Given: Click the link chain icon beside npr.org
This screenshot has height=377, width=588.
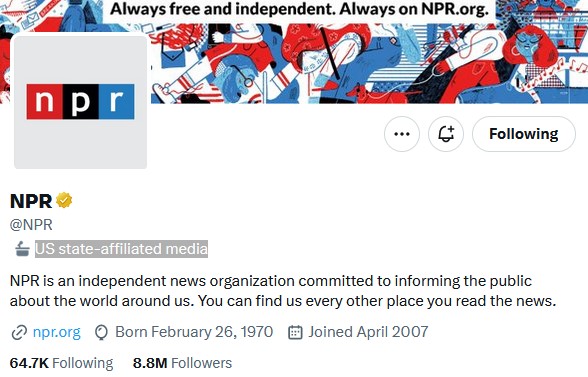Looking at the screenshot, I should 19,332.
